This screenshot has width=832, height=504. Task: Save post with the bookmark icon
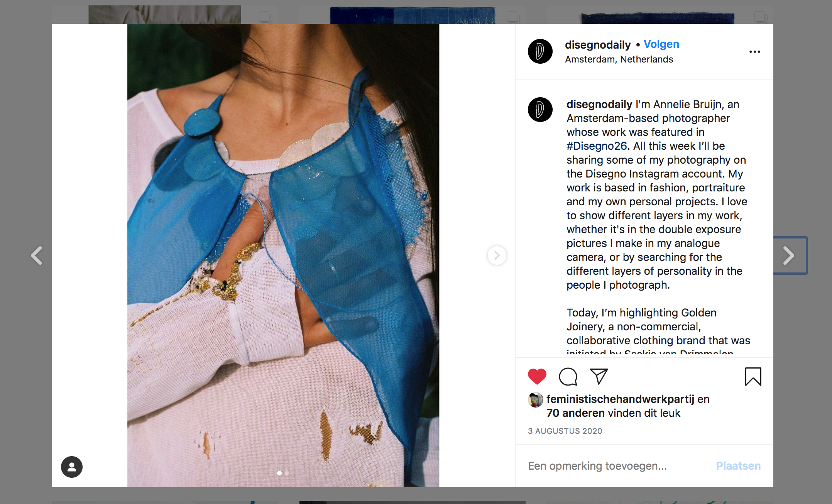[753, 377]
